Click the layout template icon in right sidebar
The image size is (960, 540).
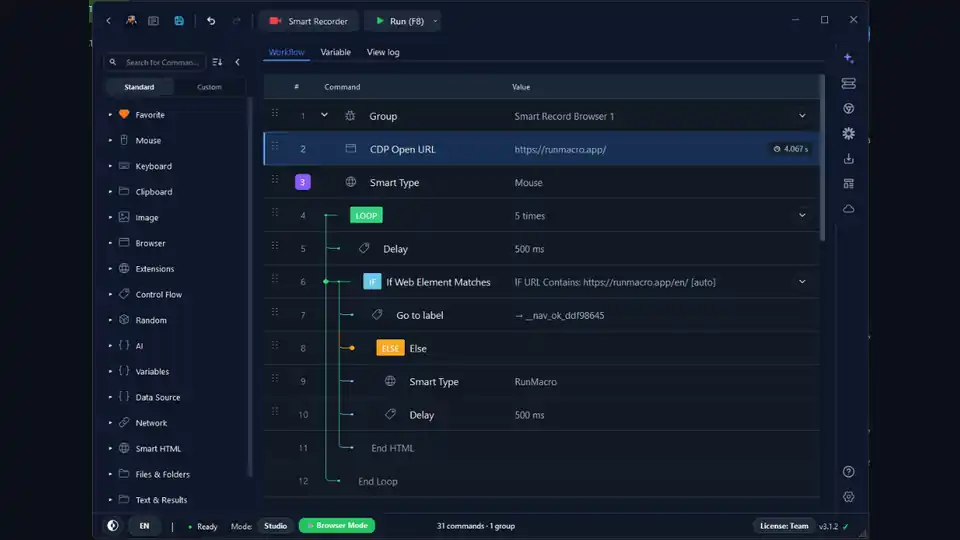click(849, 184)
